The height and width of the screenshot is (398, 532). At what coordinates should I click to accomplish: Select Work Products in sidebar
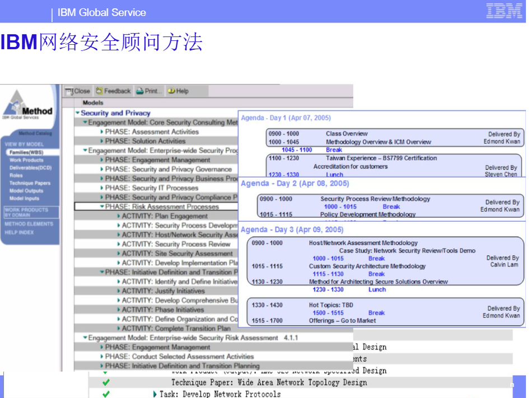pyautogui.click(x=26, y=160)
